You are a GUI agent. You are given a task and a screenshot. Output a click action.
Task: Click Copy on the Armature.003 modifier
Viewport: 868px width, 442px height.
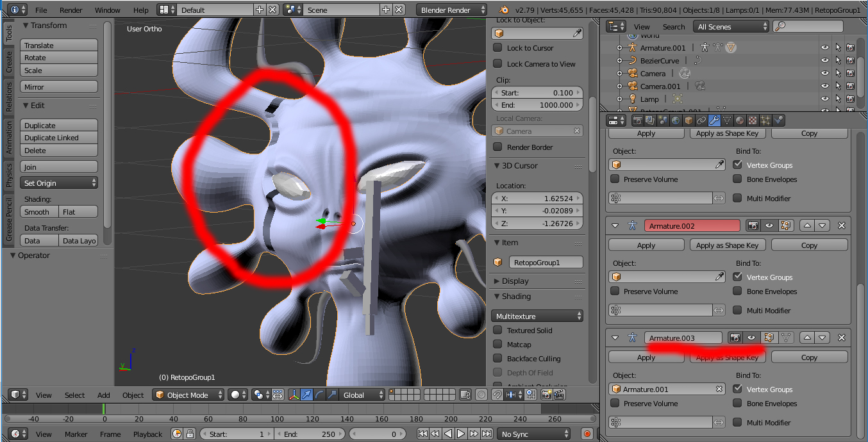click(809, 357)
